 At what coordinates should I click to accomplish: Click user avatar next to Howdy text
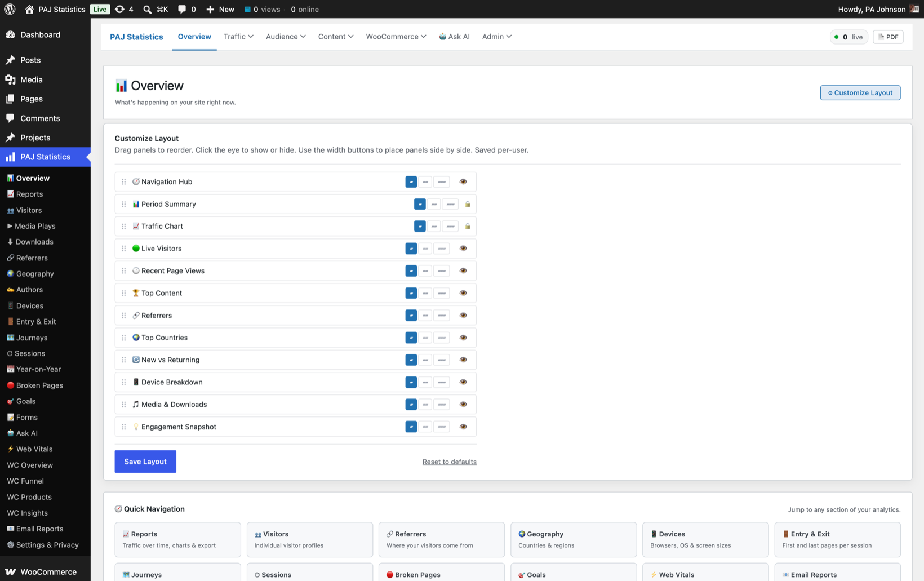[x=914, y=9]
